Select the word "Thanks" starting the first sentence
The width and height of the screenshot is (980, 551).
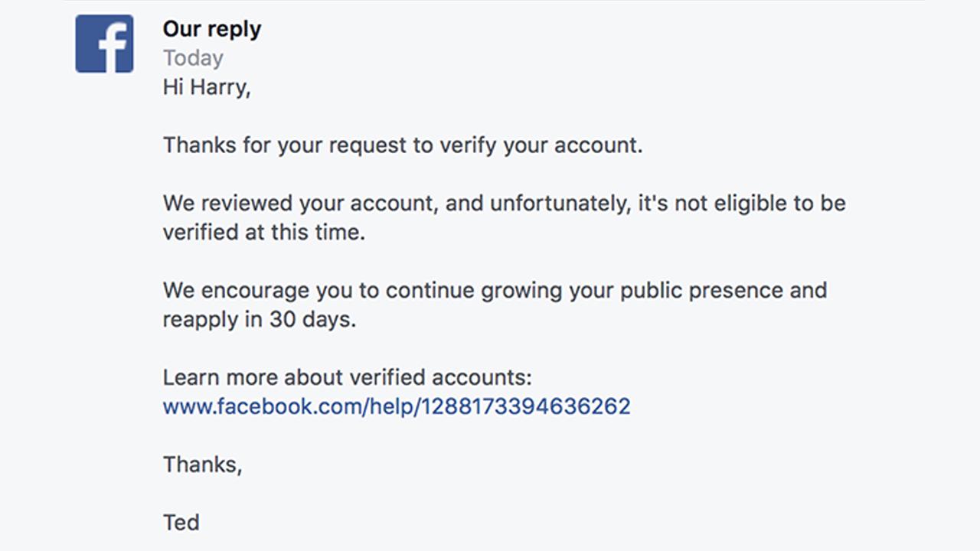click(200, 145)
